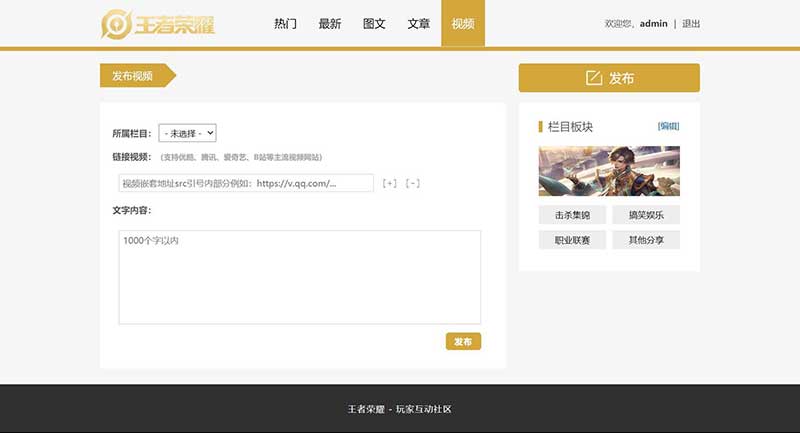Screen dimensions: 800x433
Task: Open the 职业联赛 category
Action: (572, 240)
